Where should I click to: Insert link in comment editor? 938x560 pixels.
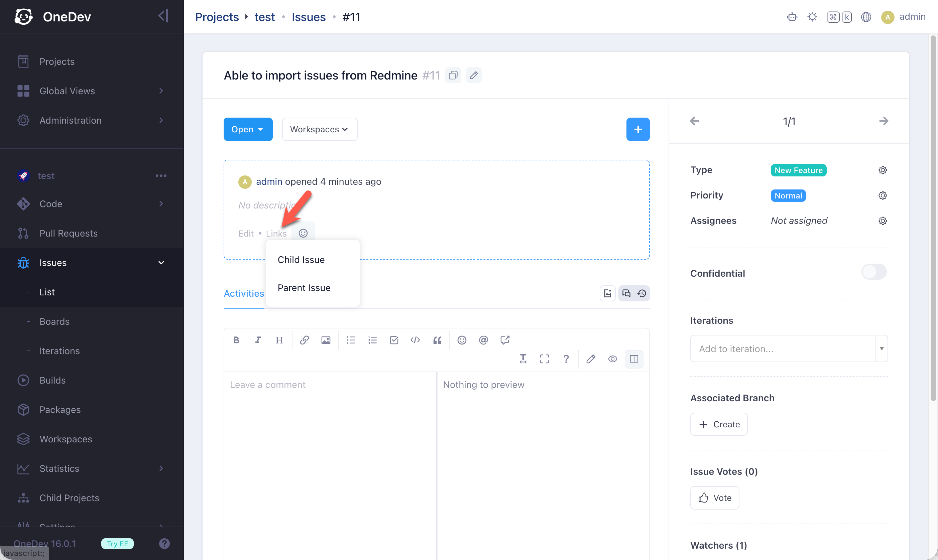click(x=304, y=340)
